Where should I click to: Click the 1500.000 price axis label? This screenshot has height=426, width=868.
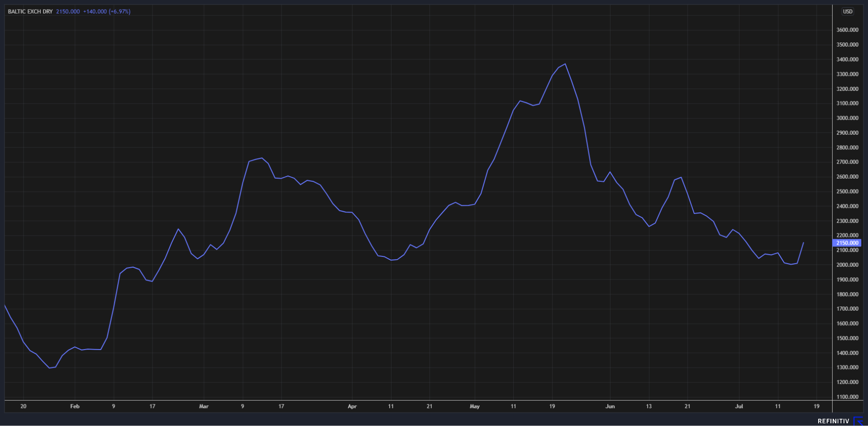(847, 338)
